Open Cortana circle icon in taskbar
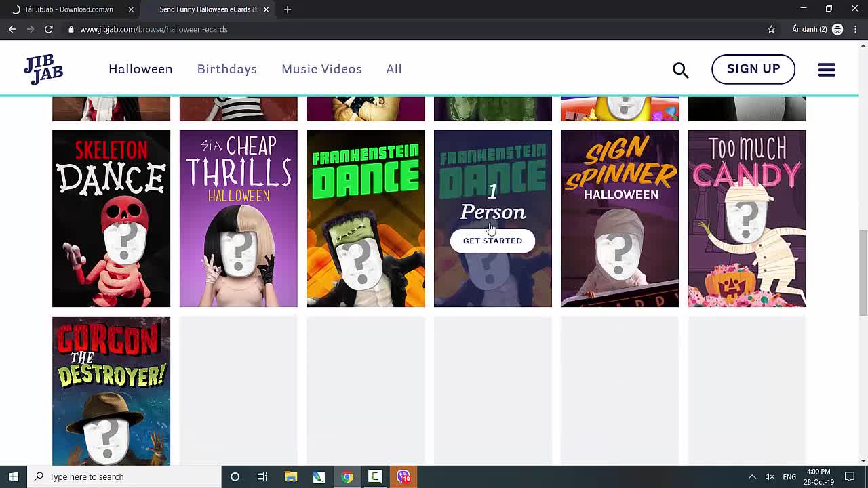This screenshot has width=868, height=488. pos(235,476)
